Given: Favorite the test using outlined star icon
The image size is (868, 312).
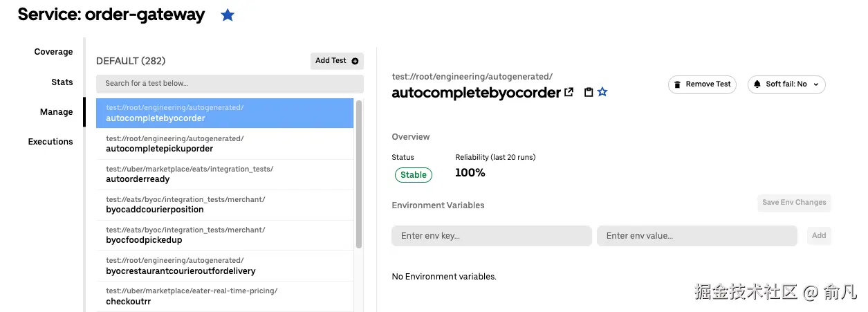Looking at the screenshot, I should click(x=602, y=92).
